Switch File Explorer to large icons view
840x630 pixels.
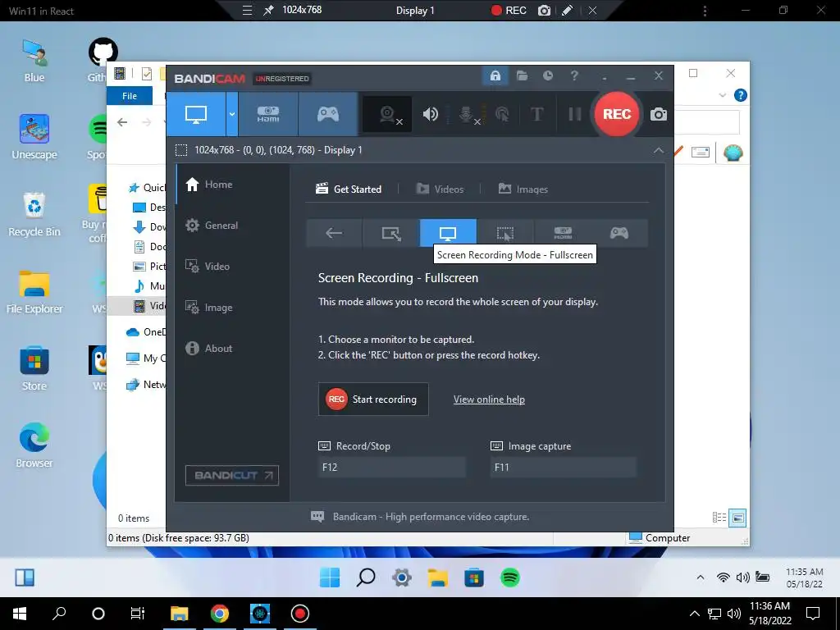point(737,518)
